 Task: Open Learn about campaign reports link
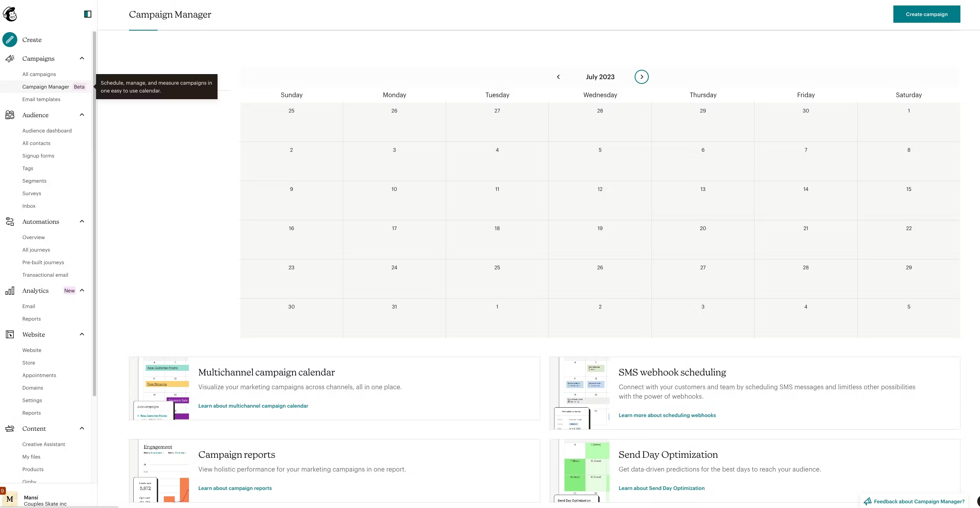pyautogui.click(x=235, y=488)
